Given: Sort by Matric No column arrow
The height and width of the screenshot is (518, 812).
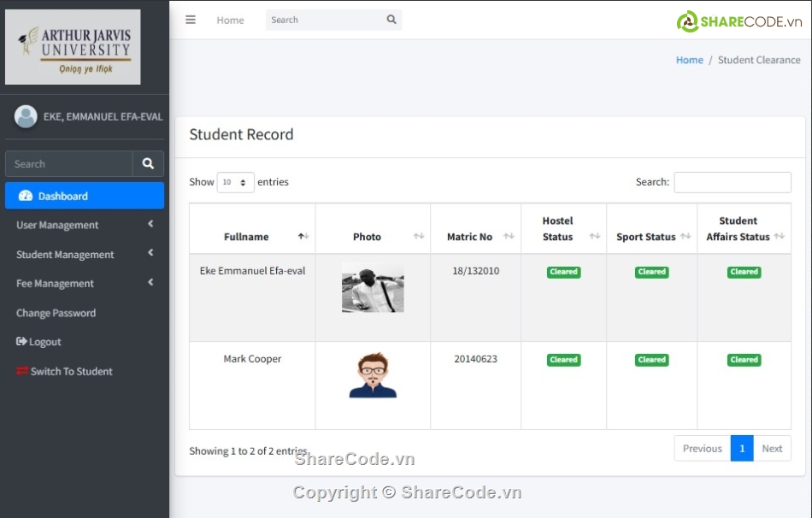Looking at the screenshot, I should pyautogui.click(x=509, y=236).
